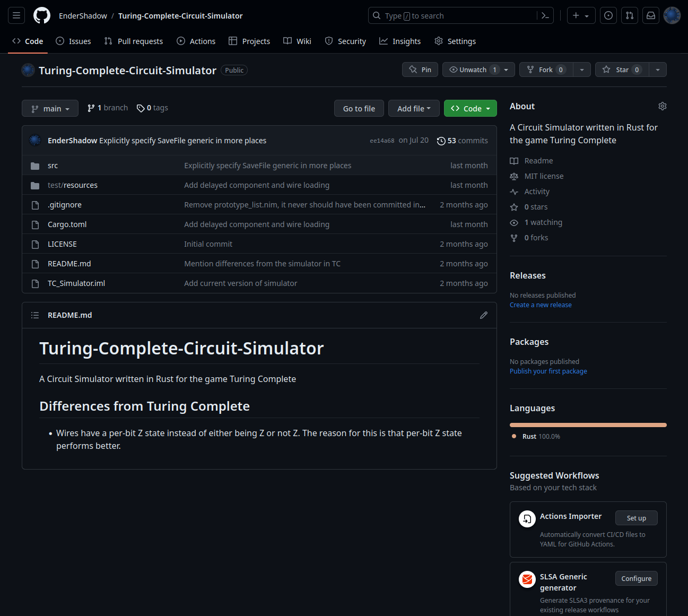Open the hamburger navigation menu
The image size is (688, 616).
tap(16, 16)
